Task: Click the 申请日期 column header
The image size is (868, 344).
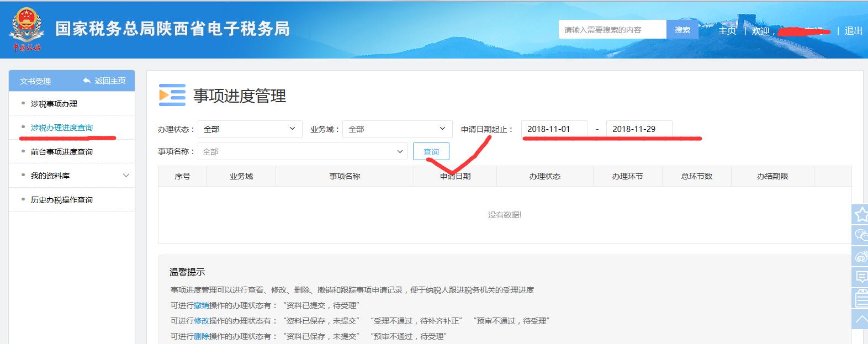Action: 456,176
